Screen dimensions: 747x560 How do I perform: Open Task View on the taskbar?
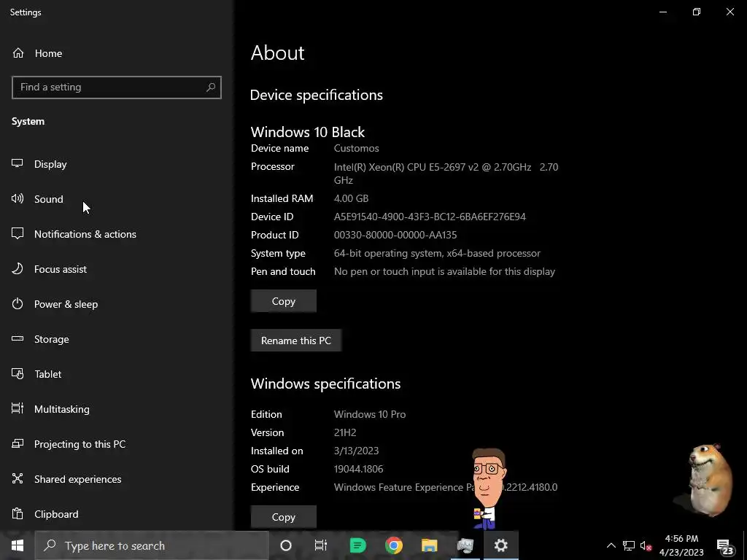click(321, 545)
